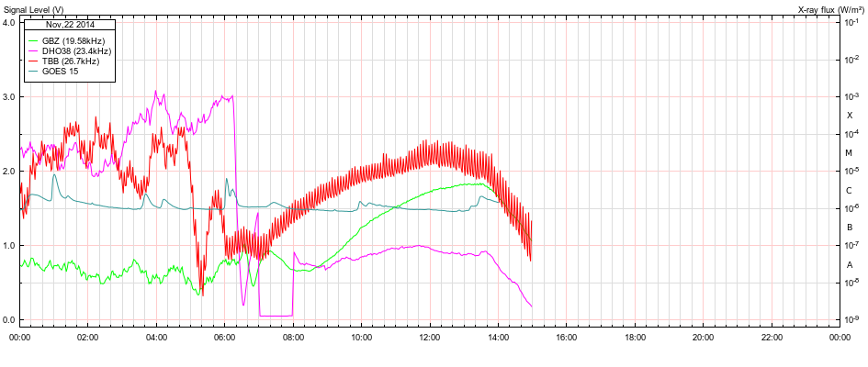
Task: Click the TBB signal peak near 12:00
Action: (425, 142)
